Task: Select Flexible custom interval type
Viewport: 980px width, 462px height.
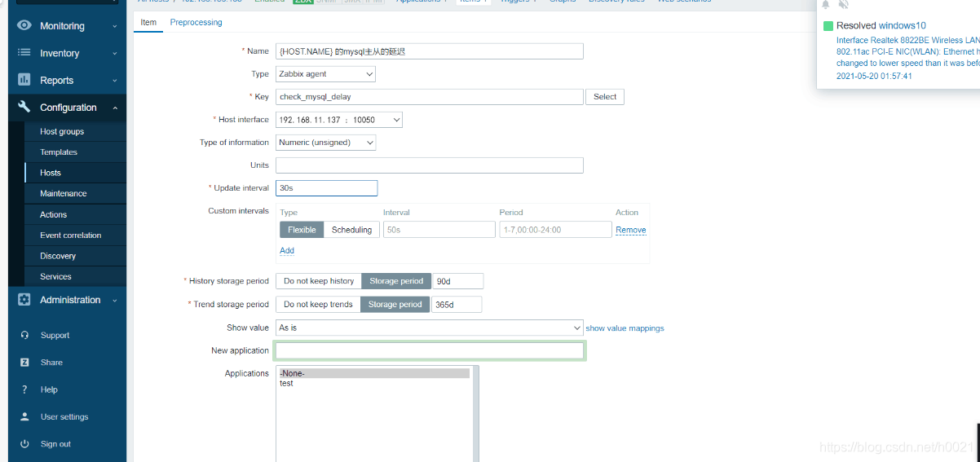Action: [302, 230]
